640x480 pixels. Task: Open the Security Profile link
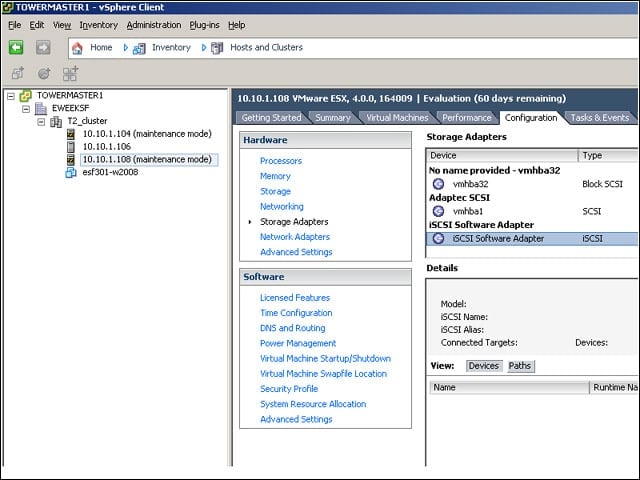(289, 389)
